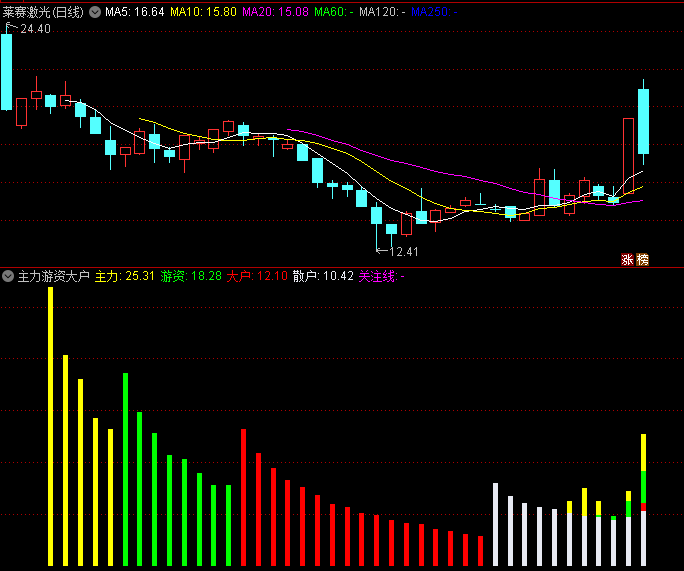Click the blue MA250 label
Screen dimensions: 684x571
pyautogui.click(x=434, y=12)
